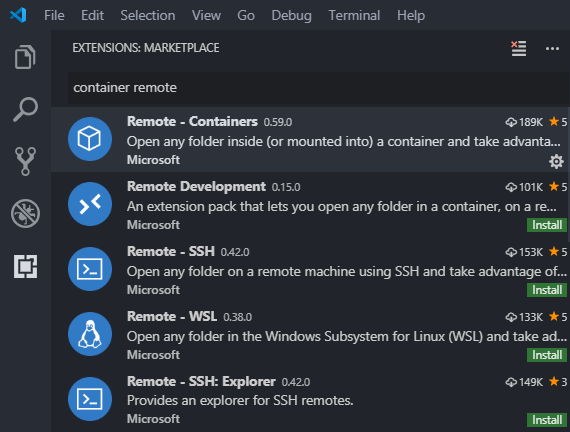
Task: Click Microsoft publisher under Remote - Containers
Action: pyautogui.click(x=153, y=160)
